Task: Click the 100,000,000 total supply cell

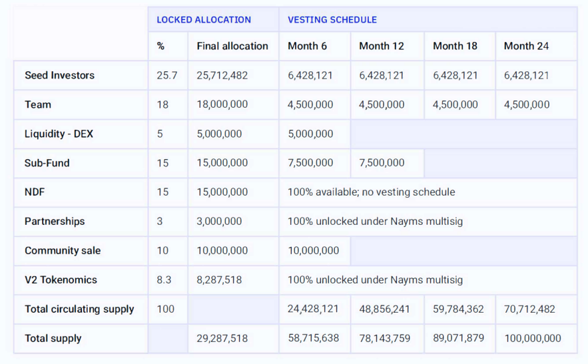Action: (x=533, y=338)
